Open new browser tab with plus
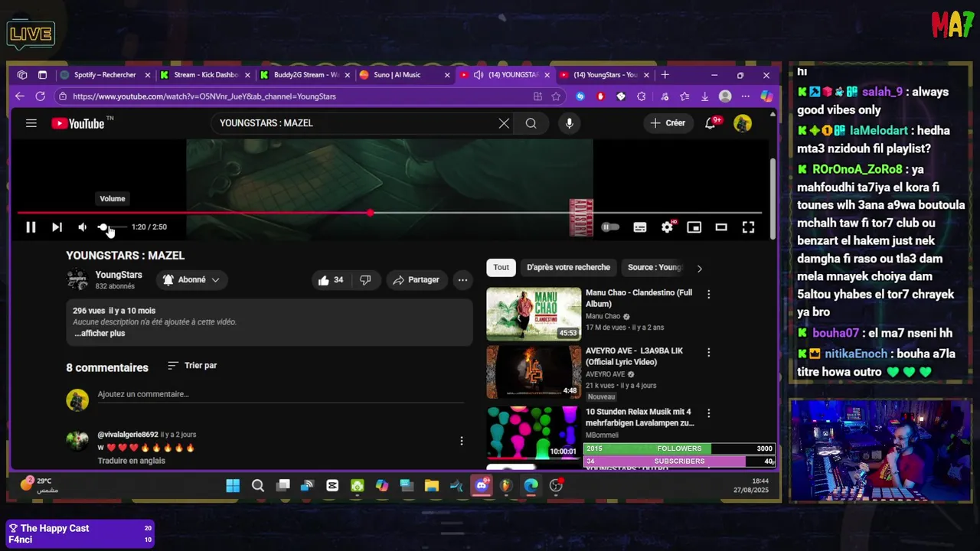The image size is (980, 551). point(665,75)
